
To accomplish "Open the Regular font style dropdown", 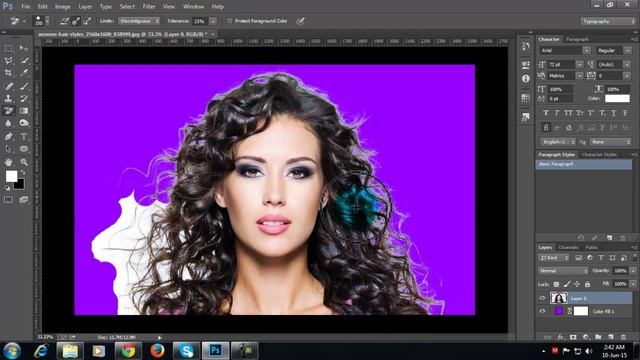I will tap(628, 51).
